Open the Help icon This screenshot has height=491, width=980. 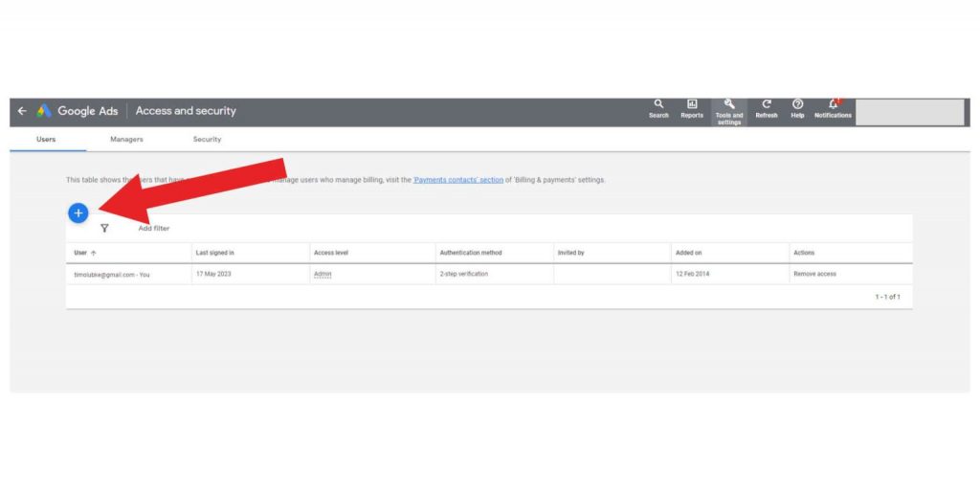[797, 109]
